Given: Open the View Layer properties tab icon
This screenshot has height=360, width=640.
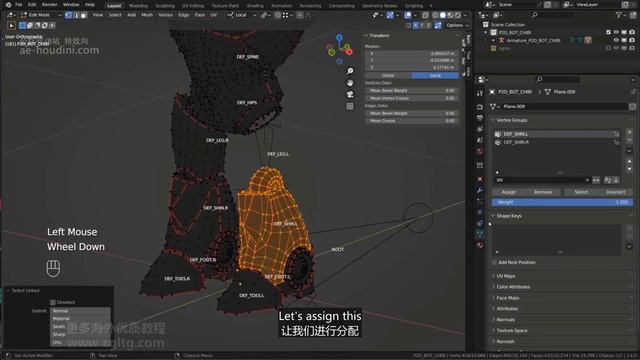Looking at the screenshot, I should coord(480,129).
